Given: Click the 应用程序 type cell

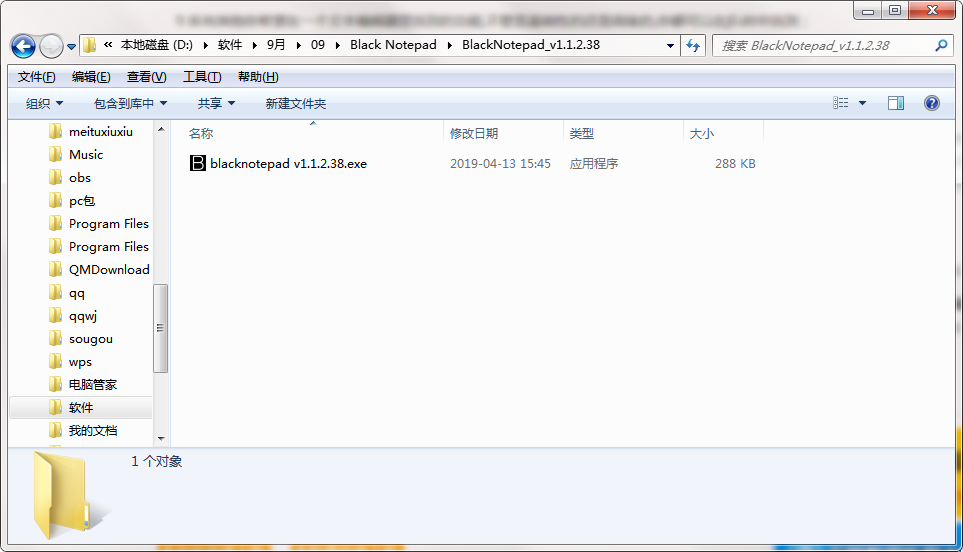Looking at the screenshot, I should pos(593,164).
